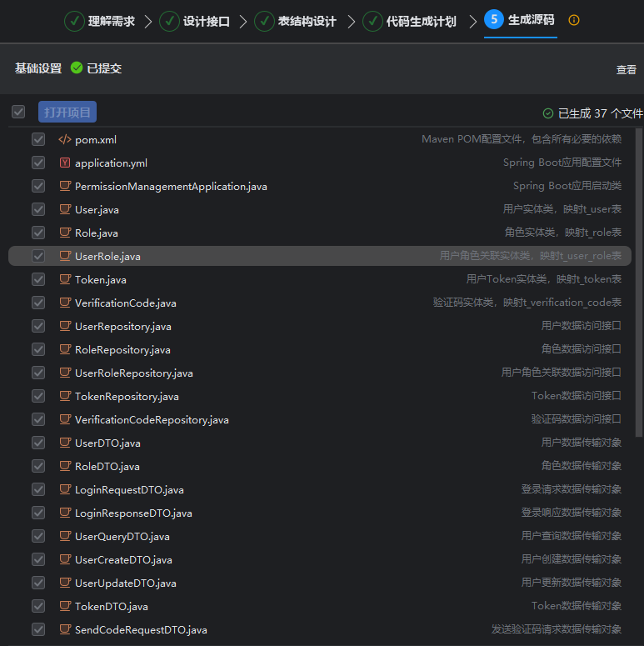Click the Java icon beside Token.java
Image resolution: width=644 pixels, height=646 pixels.
(x=64, y=280)
